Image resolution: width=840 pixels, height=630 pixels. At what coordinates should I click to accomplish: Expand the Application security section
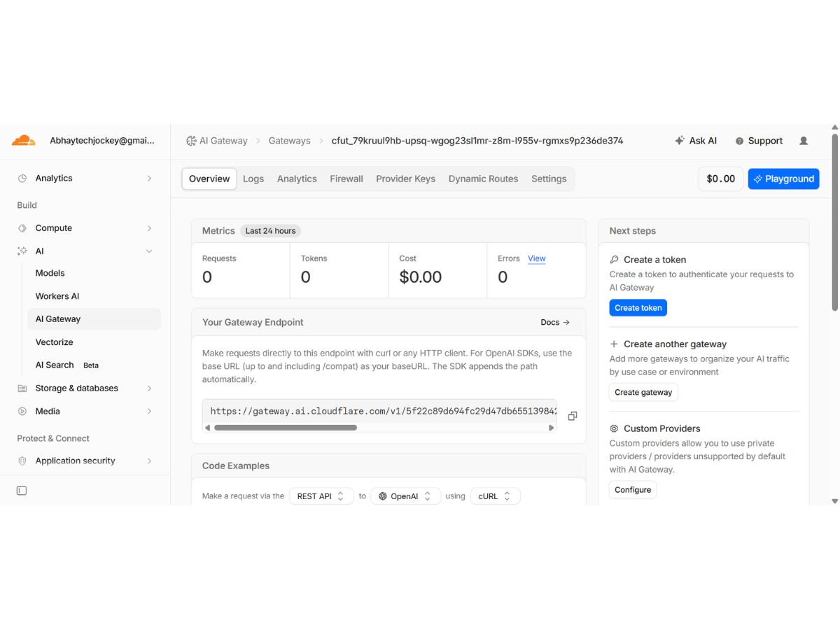[149, 461]
